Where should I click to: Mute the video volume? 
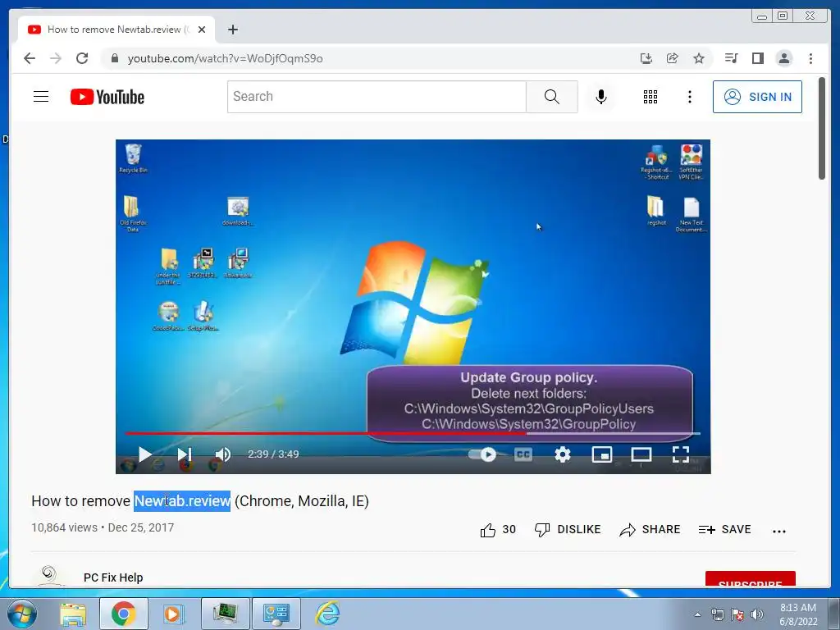click(222, 454)
